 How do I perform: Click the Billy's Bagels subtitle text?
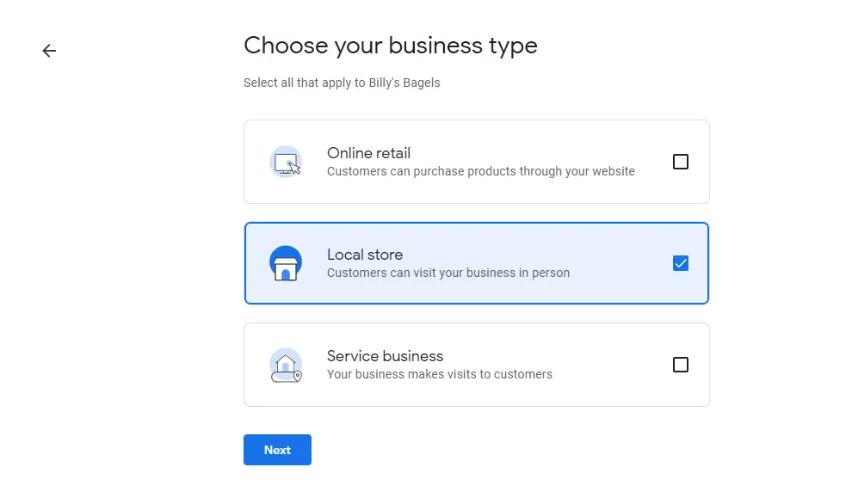(342, 83)
